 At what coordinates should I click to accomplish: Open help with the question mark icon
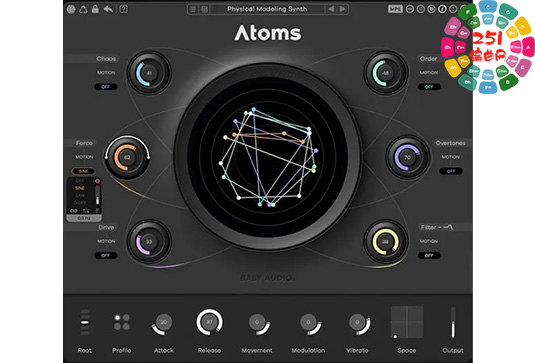(x=124, y=9)
